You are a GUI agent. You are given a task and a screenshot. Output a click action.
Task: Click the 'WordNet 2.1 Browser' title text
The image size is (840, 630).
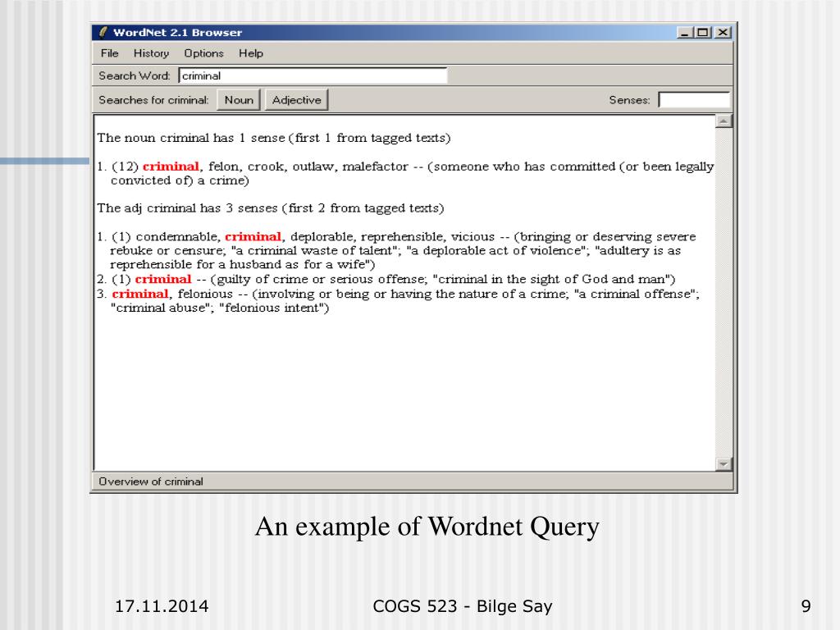(x=177, y=33)
